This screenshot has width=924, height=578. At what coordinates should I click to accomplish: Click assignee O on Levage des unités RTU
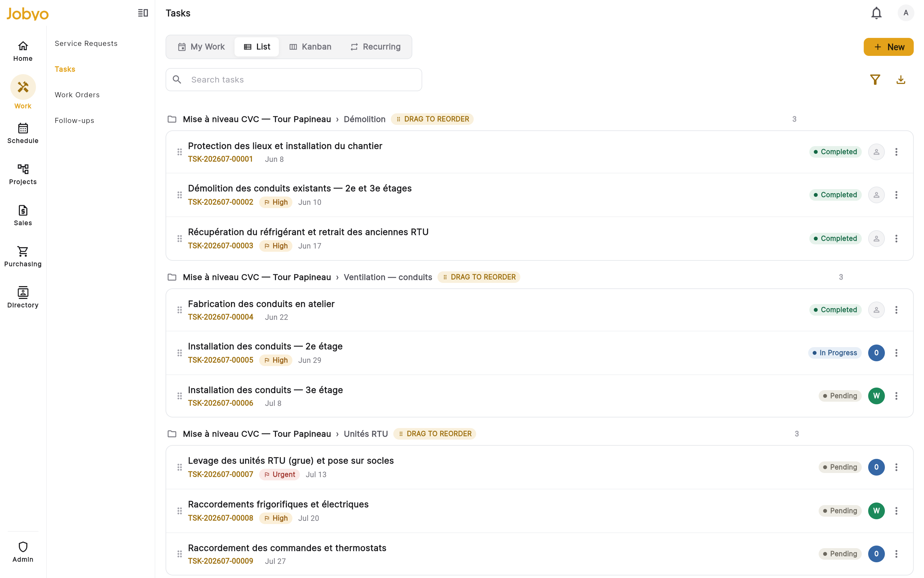click(x=876, y=467)
